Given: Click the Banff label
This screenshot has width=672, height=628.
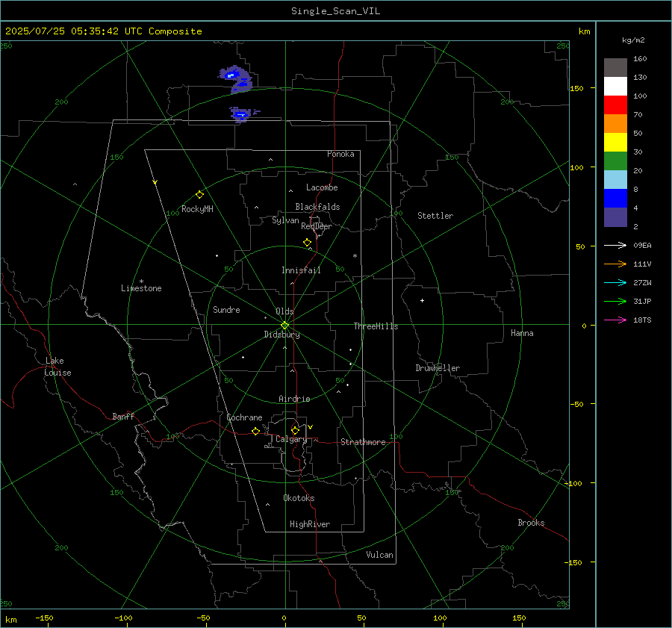Looking at the screenshot, I should [123, 417].
